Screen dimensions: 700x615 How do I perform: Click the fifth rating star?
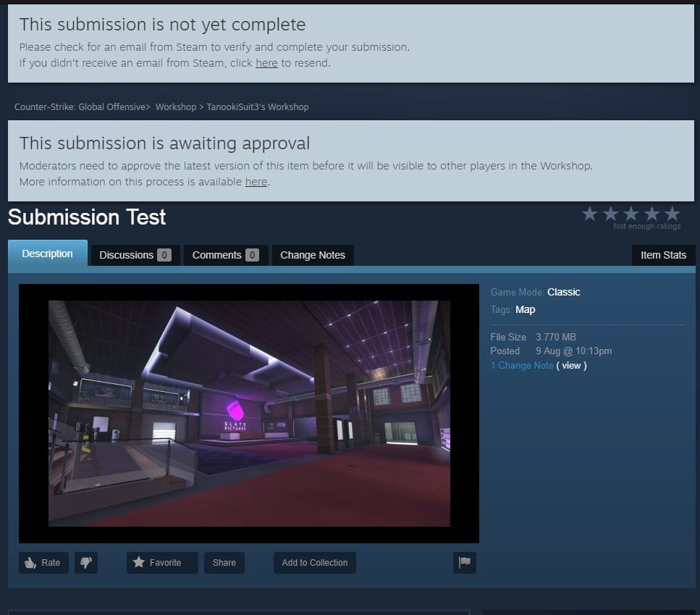pos(672,214)
